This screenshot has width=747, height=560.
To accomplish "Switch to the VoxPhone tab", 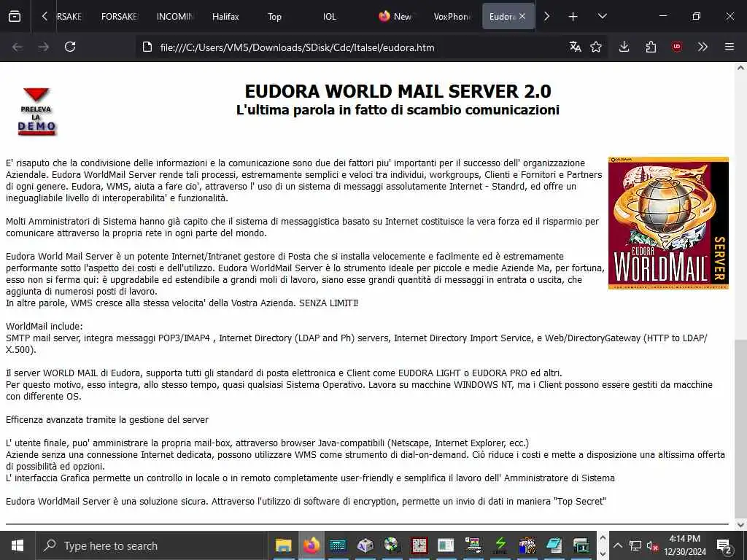I will [x=452, y=16].
